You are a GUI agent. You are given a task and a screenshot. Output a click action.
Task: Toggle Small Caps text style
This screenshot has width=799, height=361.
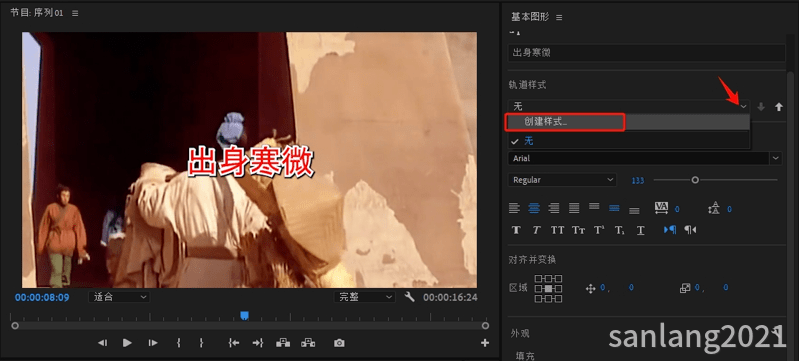point(578,230)
